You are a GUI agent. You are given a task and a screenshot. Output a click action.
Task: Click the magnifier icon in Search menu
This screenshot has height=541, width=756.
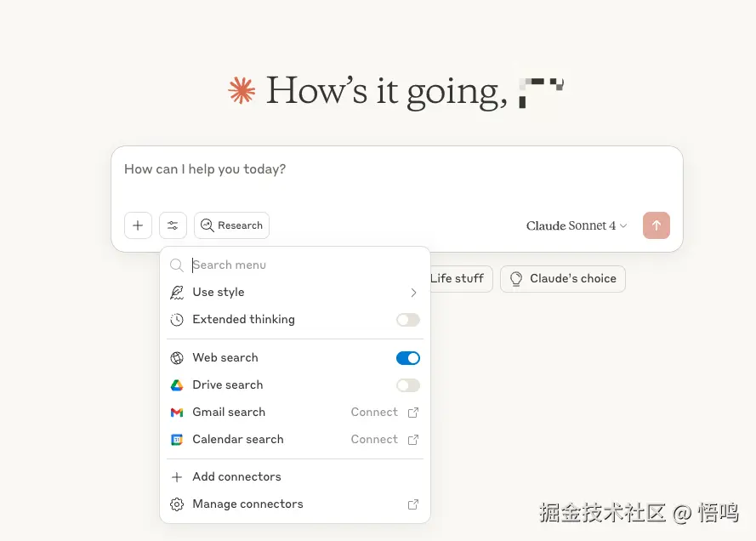tap(177, 265)
